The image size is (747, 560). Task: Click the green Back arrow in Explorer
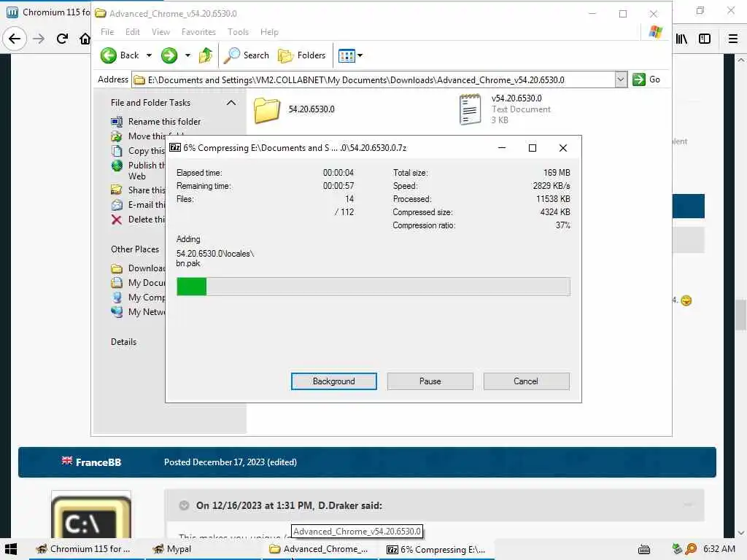(x=108, y=55)
